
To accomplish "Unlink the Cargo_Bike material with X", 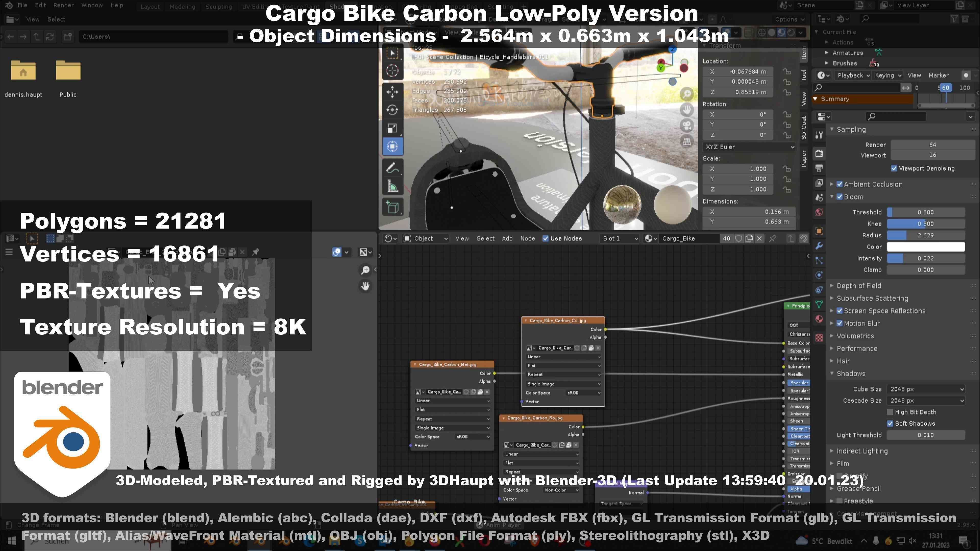I will pyautogui.click(x=759, y=239).
